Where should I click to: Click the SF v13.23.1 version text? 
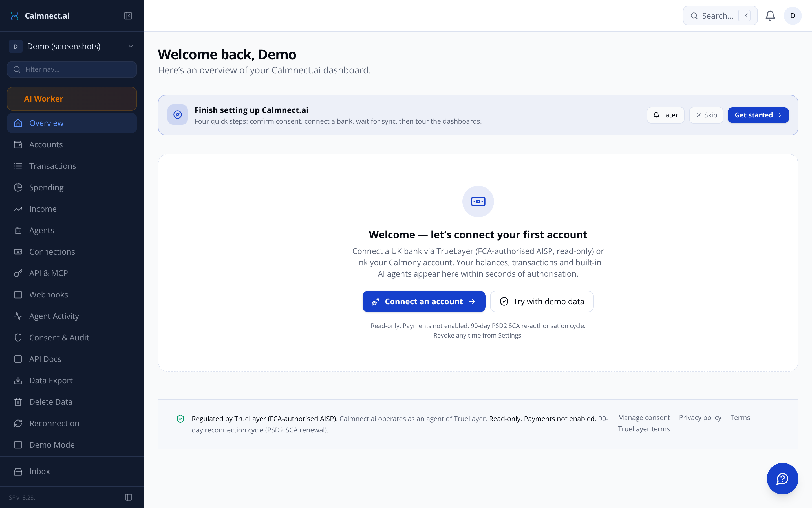coord(23,498)
